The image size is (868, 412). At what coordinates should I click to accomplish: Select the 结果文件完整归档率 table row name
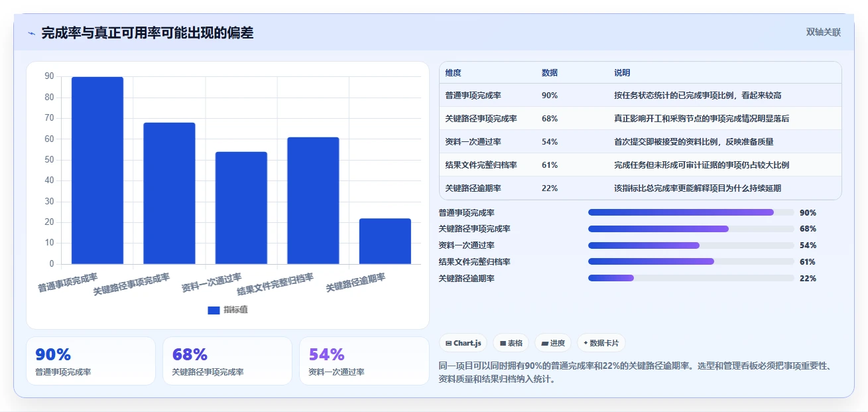481,165
